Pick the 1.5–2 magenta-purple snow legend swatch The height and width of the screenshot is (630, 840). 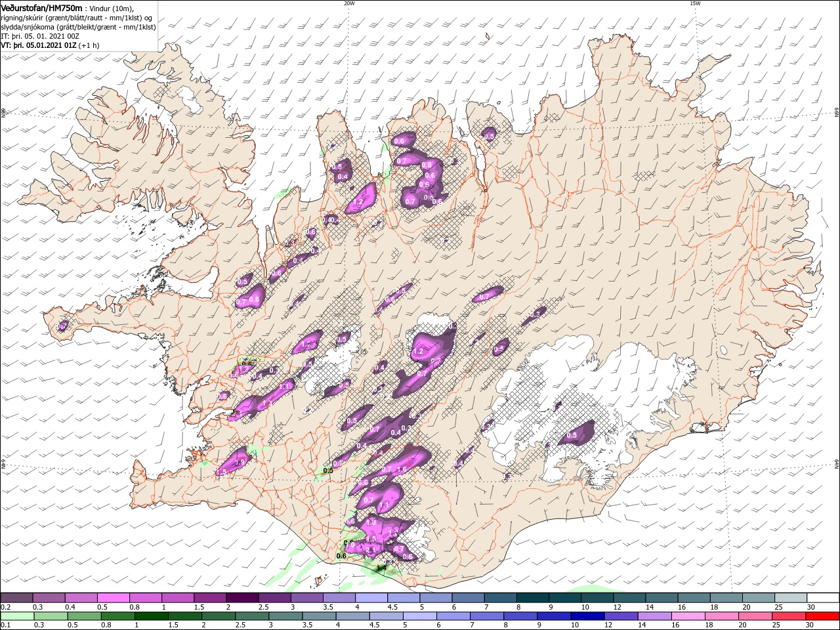211,597
